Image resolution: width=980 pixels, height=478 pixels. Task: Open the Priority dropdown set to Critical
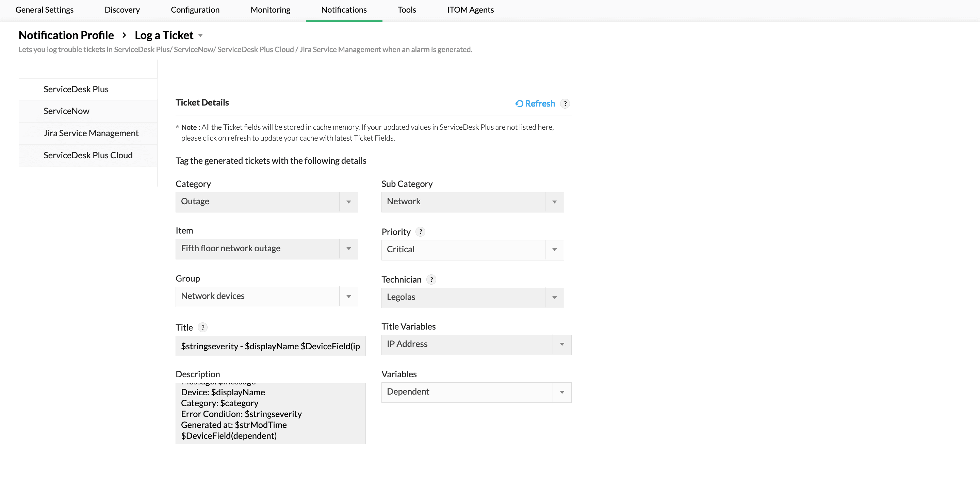(x=554, y=250)
